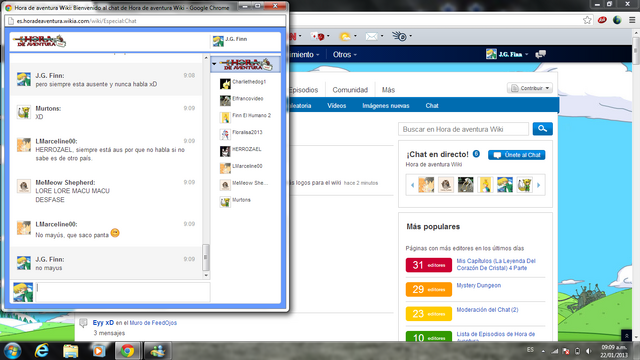Select Finn El Humano 2 in user list
This screenshot has width=640, height=360.
point(246,117)
